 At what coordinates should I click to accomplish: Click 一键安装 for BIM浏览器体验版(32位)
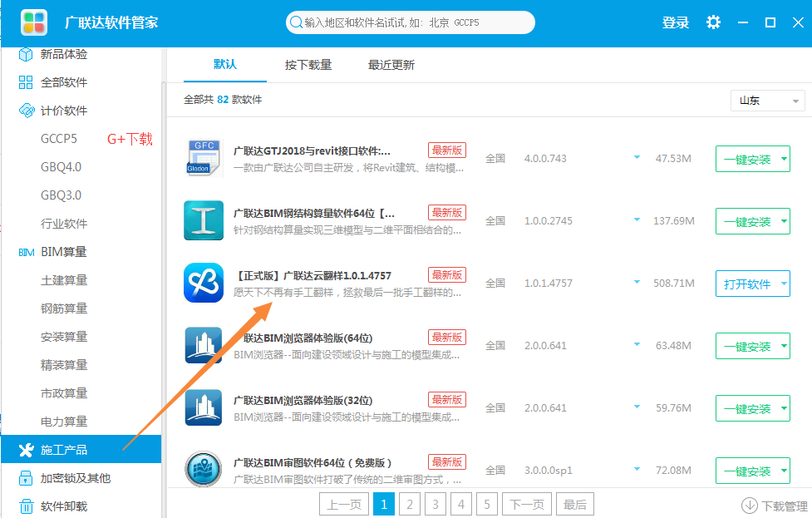click(747, 408)
